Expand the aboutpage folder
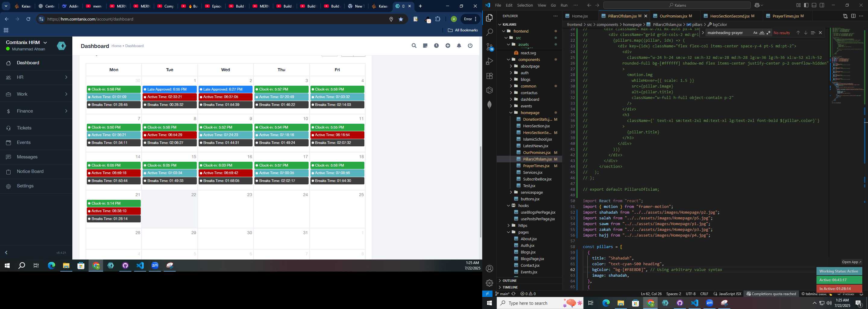 pos(530,66)
